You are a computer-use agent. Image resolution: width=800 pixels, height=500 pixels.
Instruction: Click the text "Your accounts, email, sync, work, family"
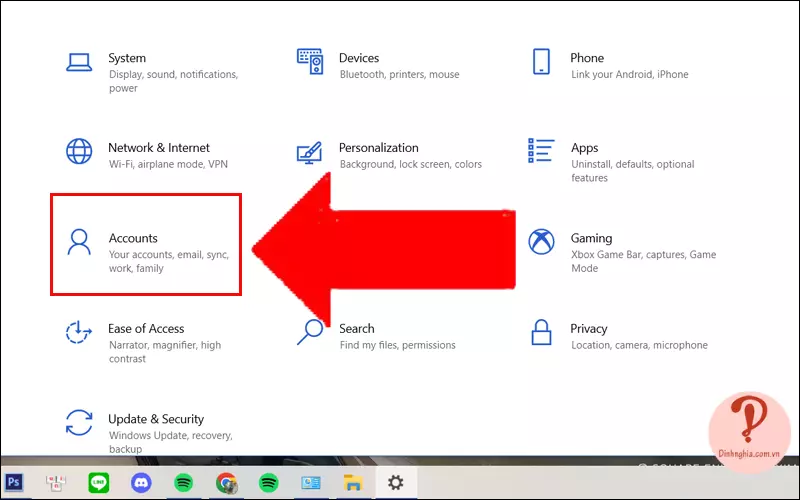[x=169, y=261]
